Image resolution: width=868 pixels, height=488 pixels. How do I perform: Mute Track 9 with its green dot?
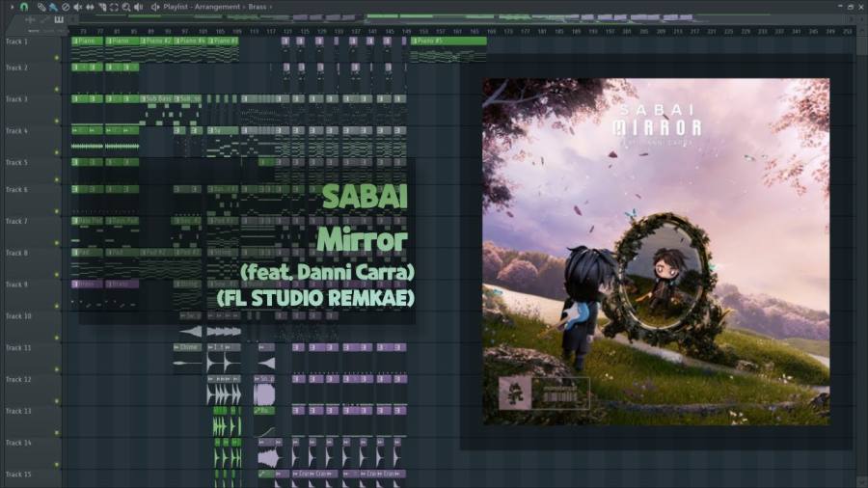pyautogui.click(x=57, y=306)
